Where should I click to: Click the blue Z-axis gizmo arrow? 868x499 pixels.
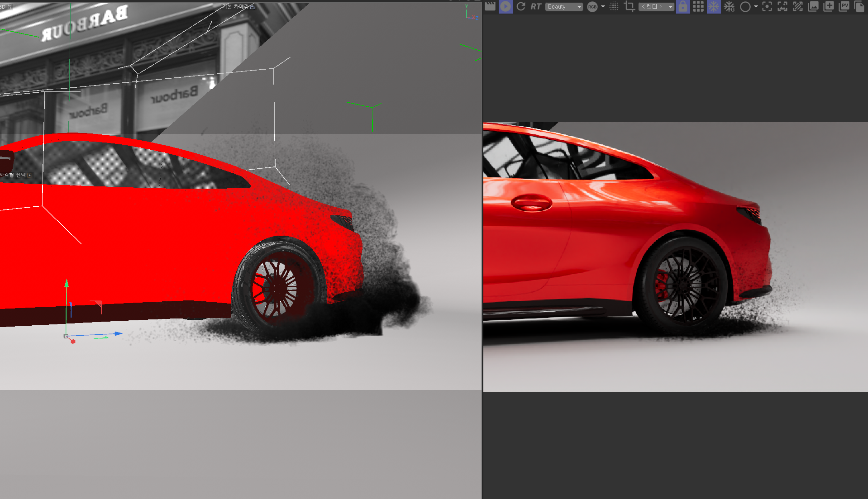click(118, 333)
